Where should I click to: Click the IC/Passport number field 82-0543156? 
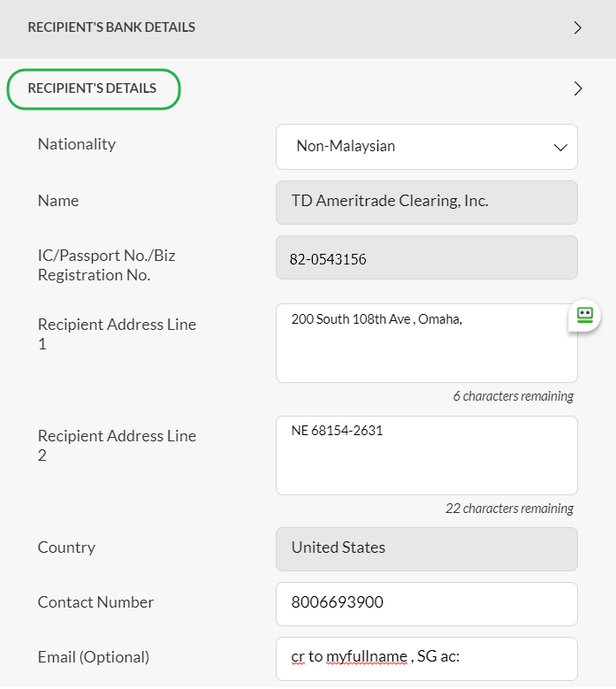pyautogui.click(x=426, y=257)
